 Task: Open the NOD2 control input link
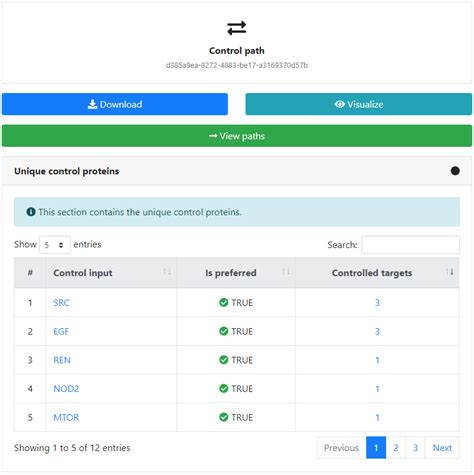(x=66, y=389)
